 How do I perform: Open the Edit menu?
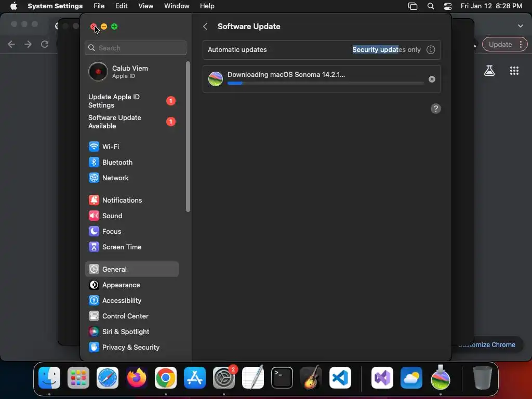pos(122,6)
